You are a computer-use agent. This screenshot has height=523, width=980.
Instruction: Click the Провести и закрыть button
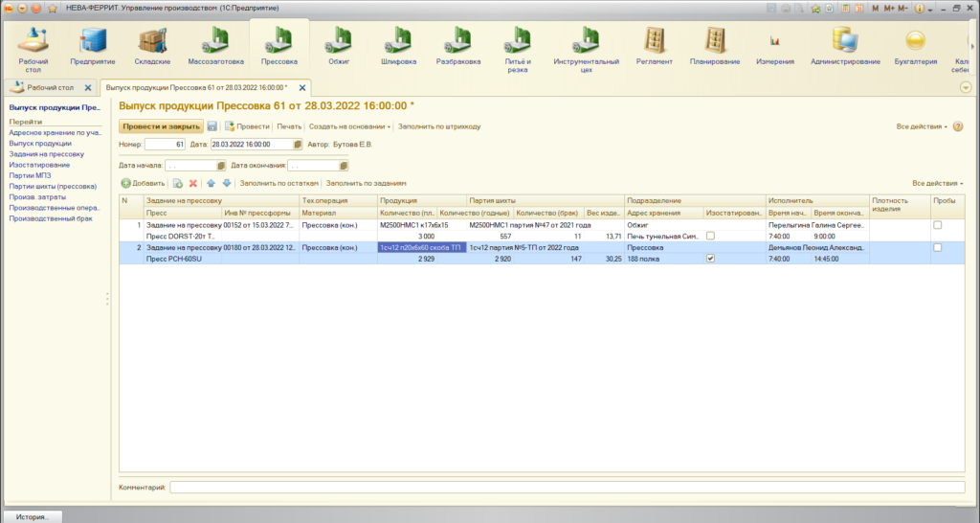[161, 126]
